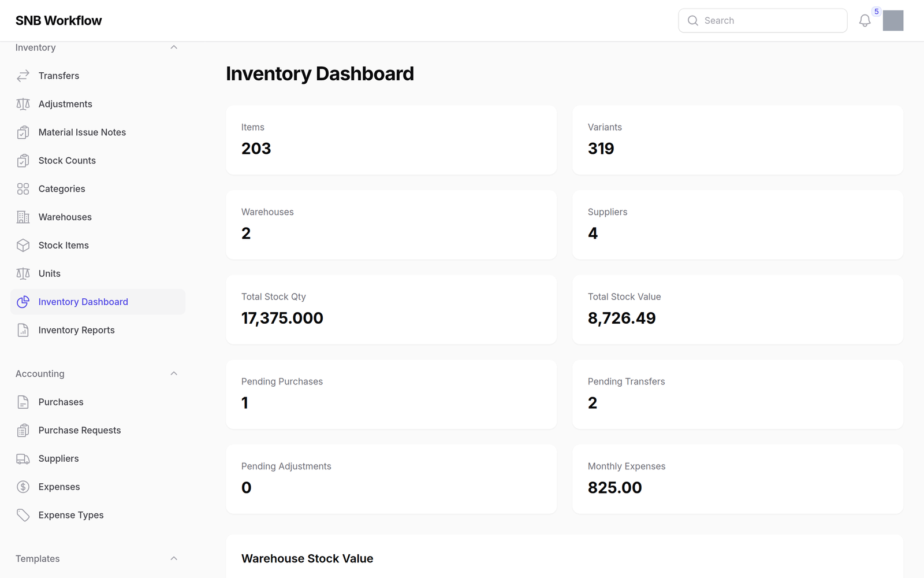
Task: Click the Stock Counts clipboard icon
Action: click(23, 161)
